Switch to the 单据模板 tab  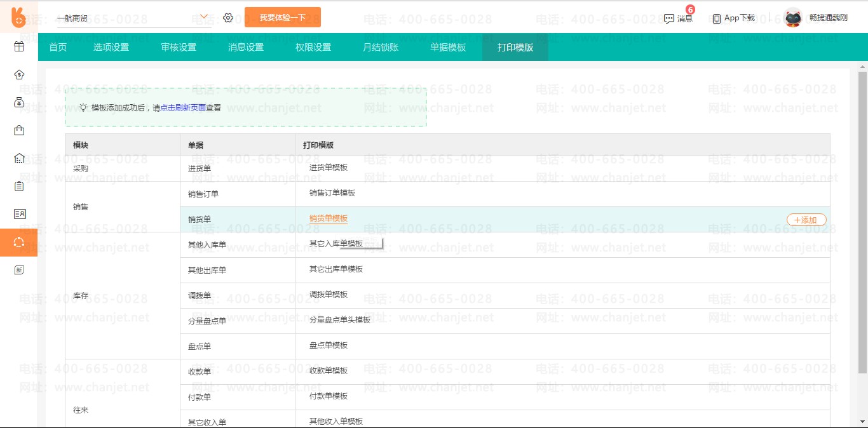448,48
